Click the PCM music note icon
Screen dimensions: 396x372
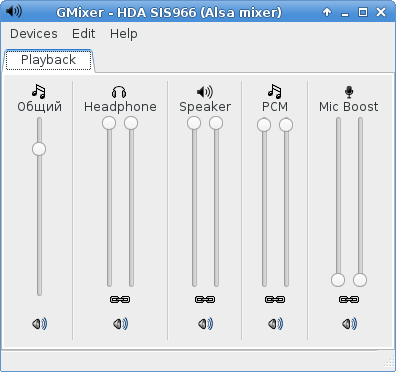[x=275, y=91]
